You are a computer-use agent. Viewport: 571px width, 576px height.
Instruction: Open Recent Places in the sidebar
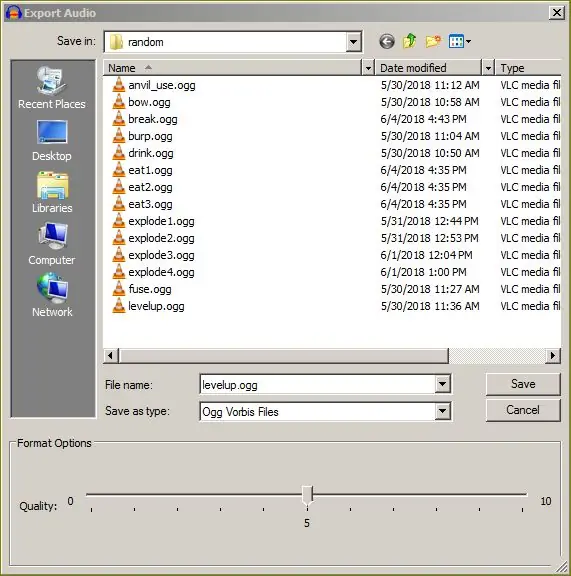click(x=52, y=88)
